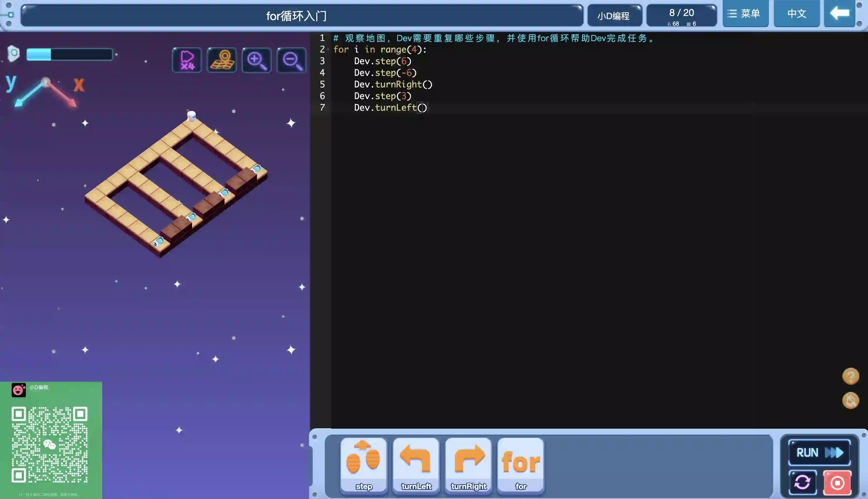
Task: Switch language with 中文 button
Action: click(x=796, y=14)
